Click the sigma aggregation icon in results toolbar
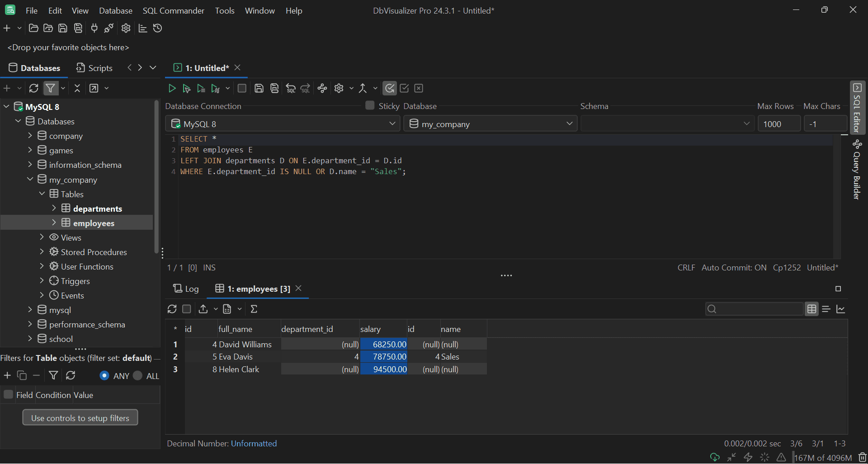The height and width of the screenshot is (464, 868). tap(254, 309)
